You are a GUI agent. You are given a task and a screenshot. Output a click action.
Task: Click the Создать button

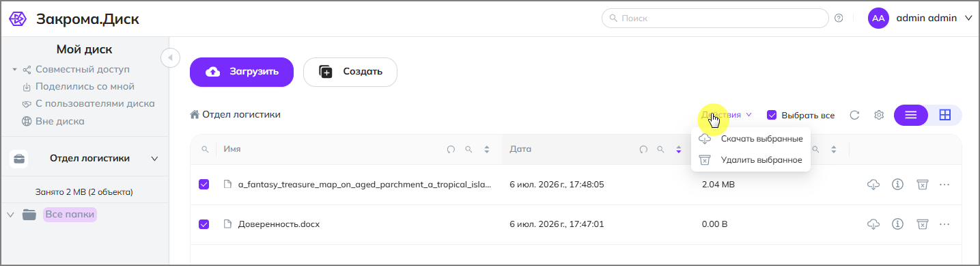coord(350,72)
